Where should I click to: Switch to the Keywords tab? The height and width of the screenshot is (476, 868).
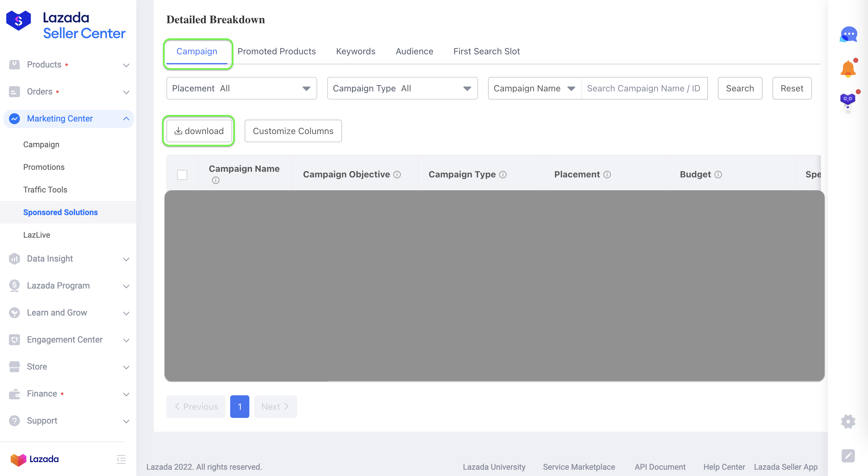pyautogui.click(x=355, y=51)
